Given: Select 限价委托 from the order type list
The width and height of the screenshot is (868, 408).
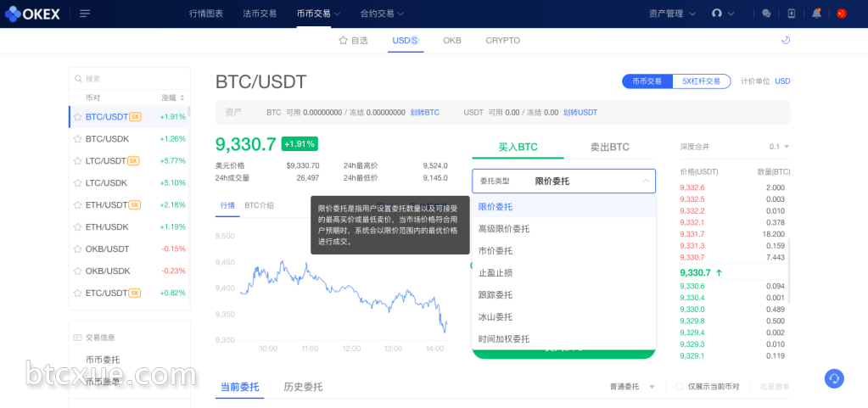Looking at the screenshot, I should (x=563, y=207).
